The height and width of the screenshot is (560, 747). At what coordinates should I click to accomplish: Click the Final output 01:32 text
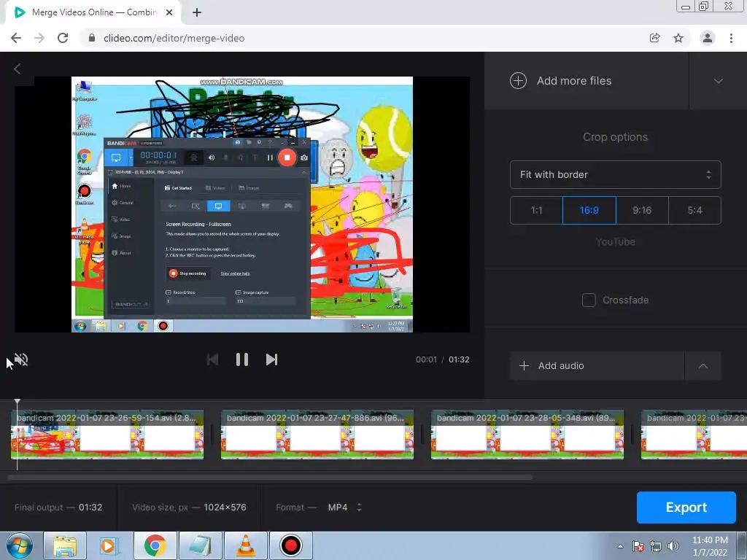[x=58, y=507]
